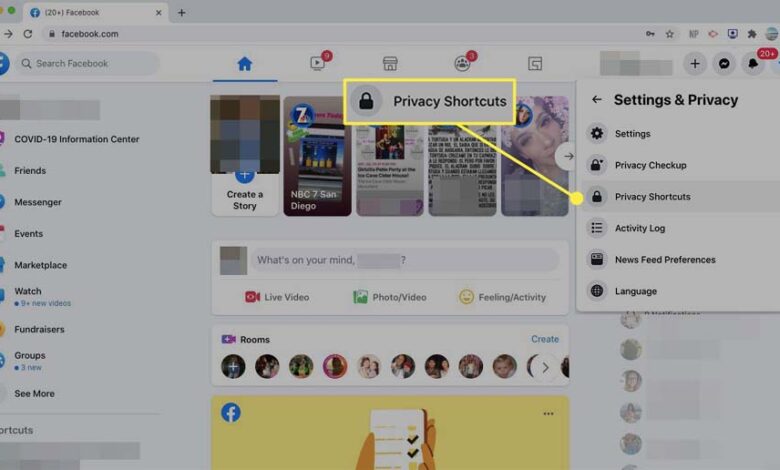Click the Create link in Rooms
The height and width of the screenshot is (470, 780).
544,339
